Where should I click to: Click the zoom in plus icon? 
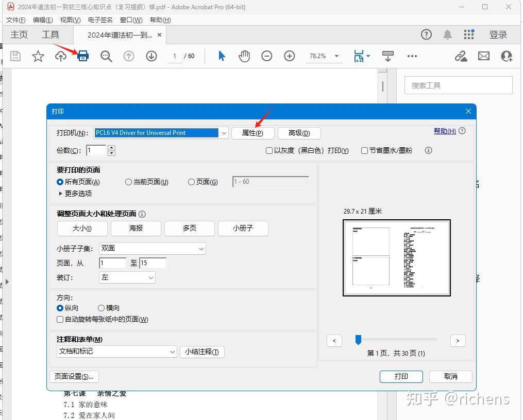290,56
